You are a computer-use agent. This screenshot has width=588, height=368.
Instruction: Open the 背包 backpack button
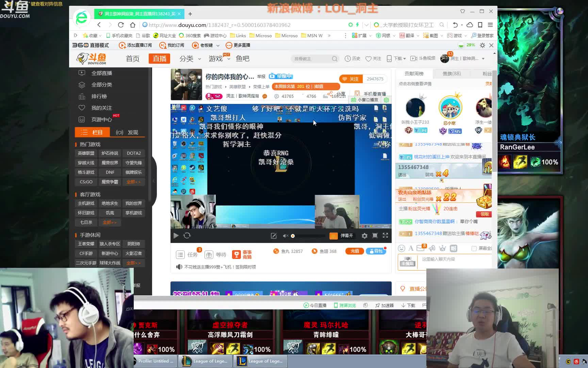pos(376,251)
